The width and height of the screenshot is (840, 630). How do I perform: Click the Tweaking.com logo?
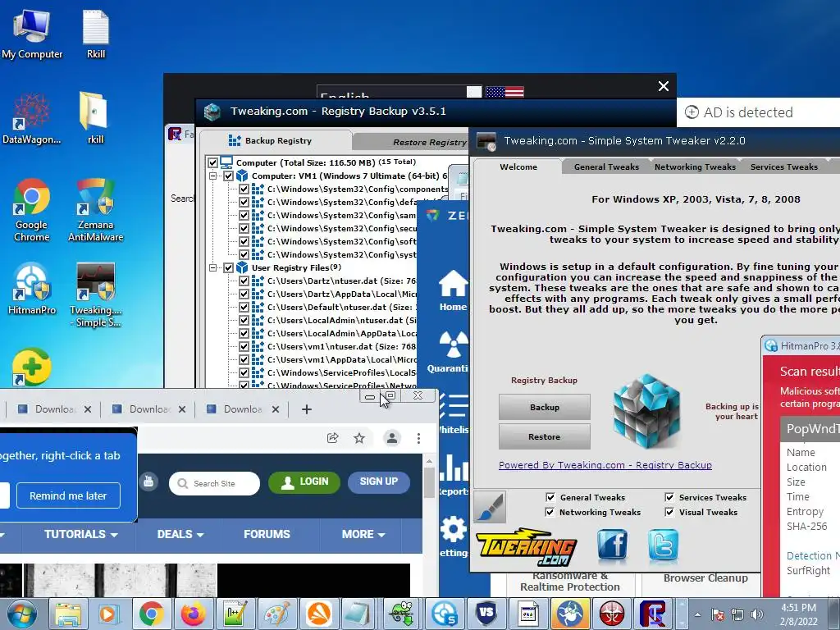tap(526, 547)
